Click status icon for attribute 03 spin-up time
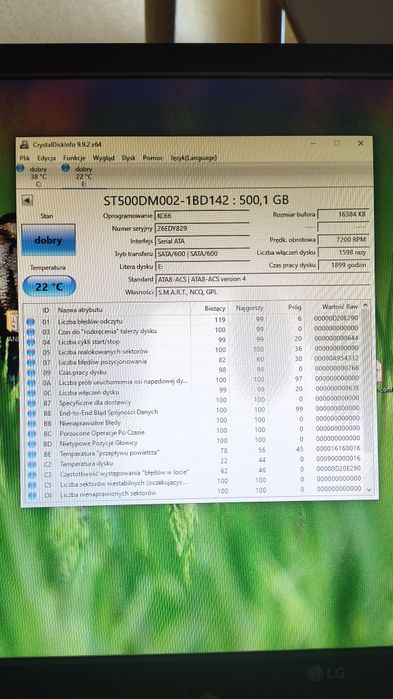This screenshot has height=699, width=393. click(30, 332)
